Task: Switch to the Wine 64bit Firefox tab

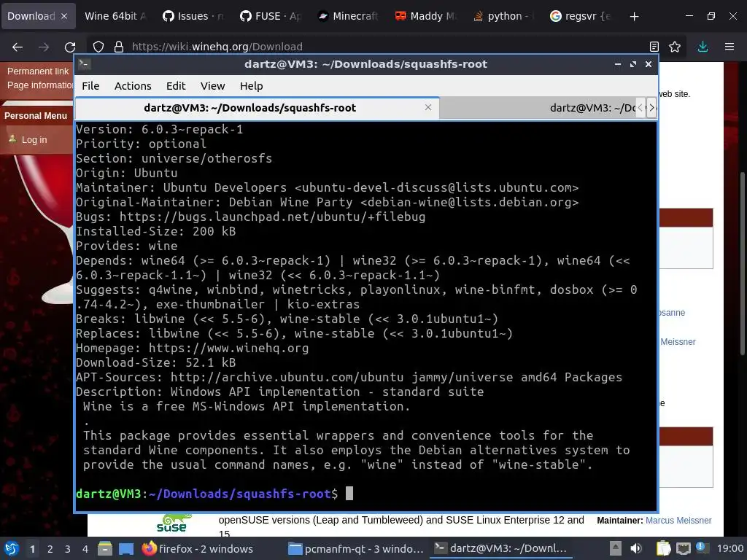Action: point(116,16)
